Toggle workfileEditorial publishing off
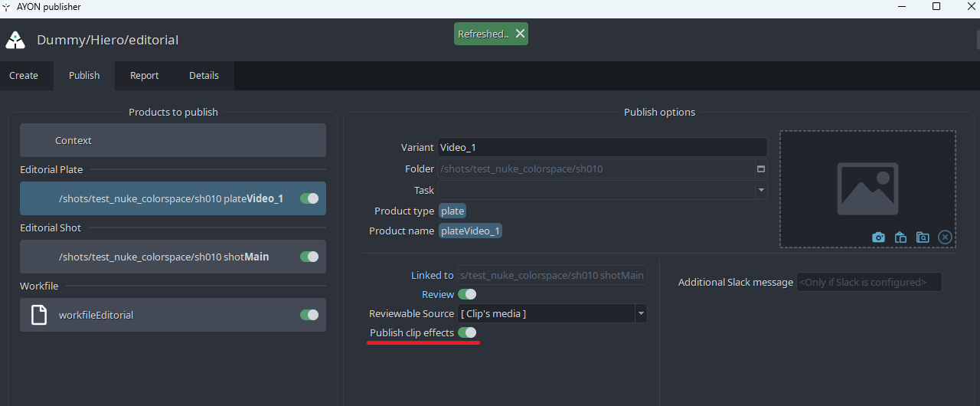This screenshot has width=980, height=406. (x=309, y=315)
